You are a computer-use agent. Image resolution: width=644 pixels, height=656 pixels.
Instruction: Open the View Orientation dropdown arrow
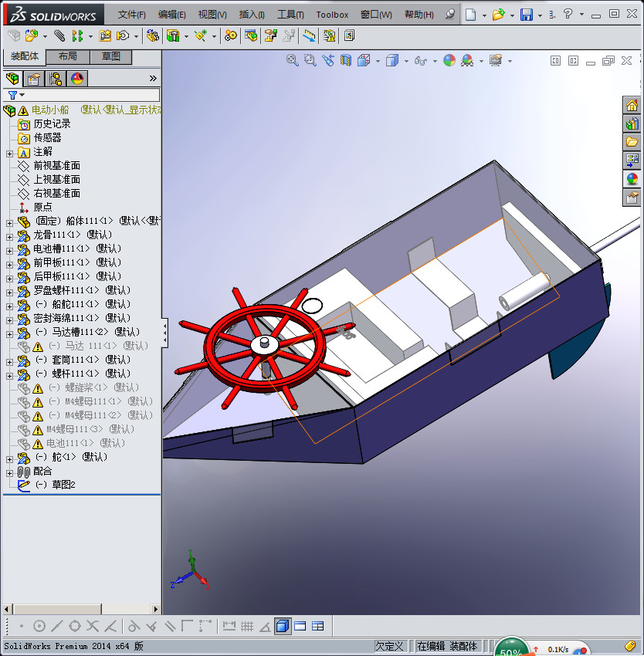[x=378, y=62]
